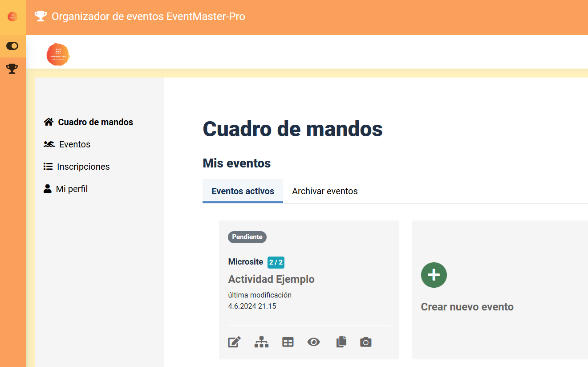Screen dimensions: 588x367
Task: Open the Actividad Ejemplo event title
Action: point(271,279)
